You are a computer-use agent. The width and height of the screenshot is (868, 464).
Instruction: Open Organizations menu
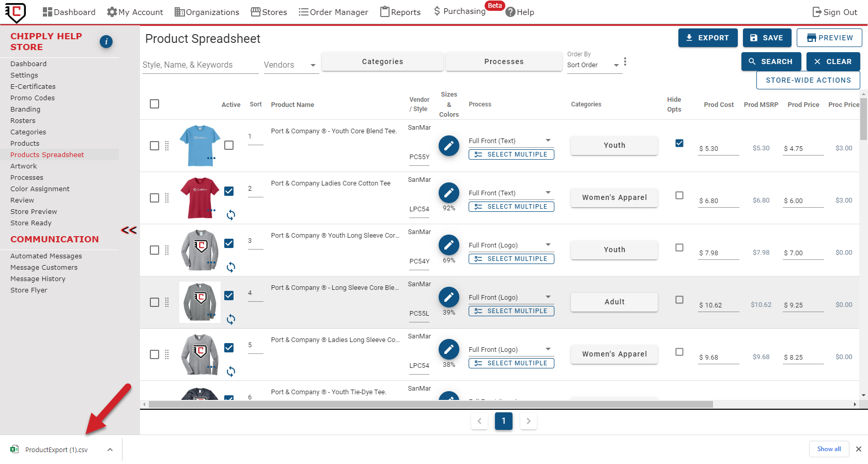point(207,12)
